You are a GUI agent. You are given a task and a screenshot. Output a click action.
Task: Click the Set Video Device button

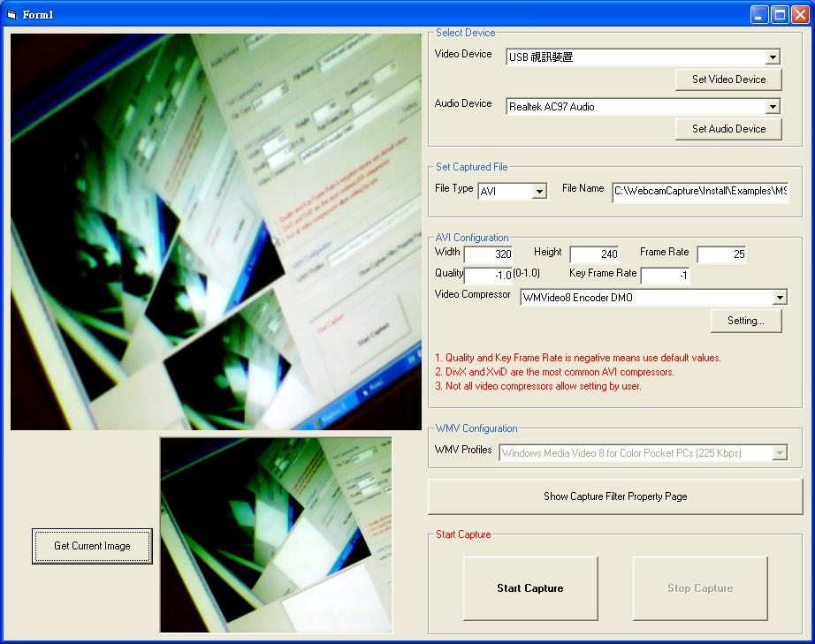(x=728, y=80)
